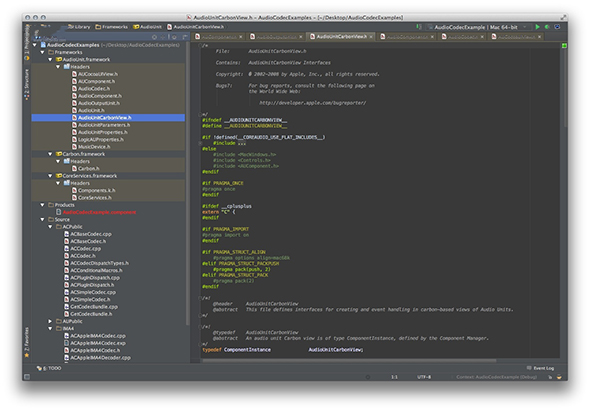Click the lock icon in status bar
Image resolution: width=590 pixels, height=411 pixels.
coord(550,377)
